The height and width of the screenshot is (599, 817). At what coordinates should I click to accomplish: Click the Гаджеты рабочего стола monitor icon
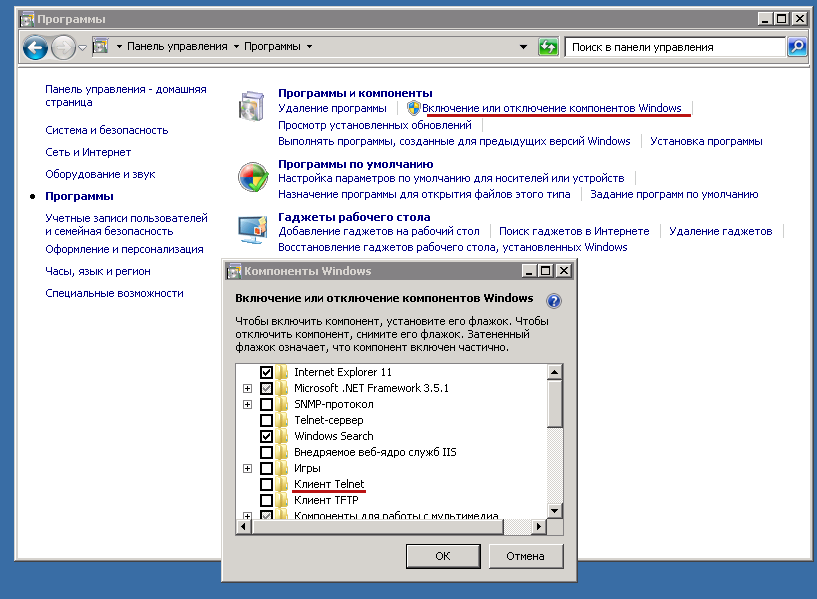point(253,230)
